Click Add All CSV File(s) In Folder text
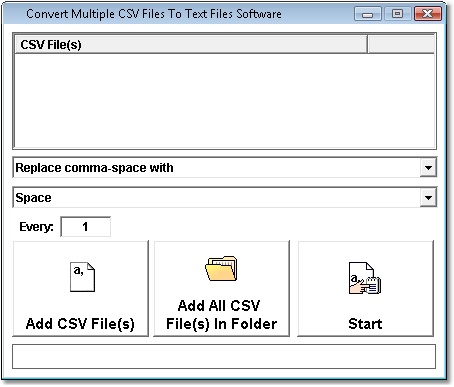This screenshot has width=454, height=387. click(x=221, y=315)
